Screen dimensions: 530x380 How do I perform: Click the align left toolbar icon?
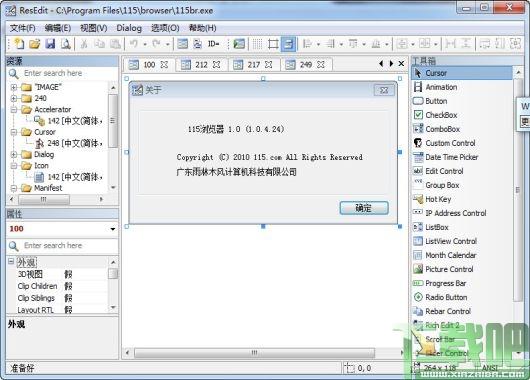pos(307,44)
